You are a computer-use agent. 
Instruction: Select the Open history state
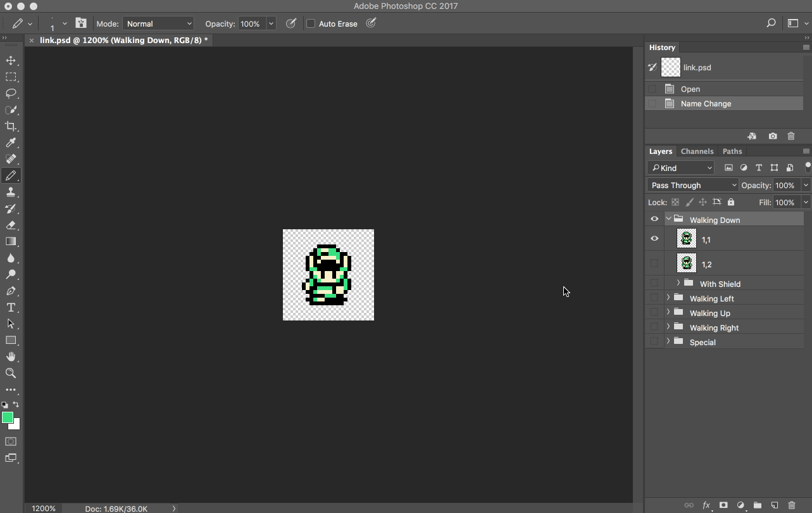(724, 89)
